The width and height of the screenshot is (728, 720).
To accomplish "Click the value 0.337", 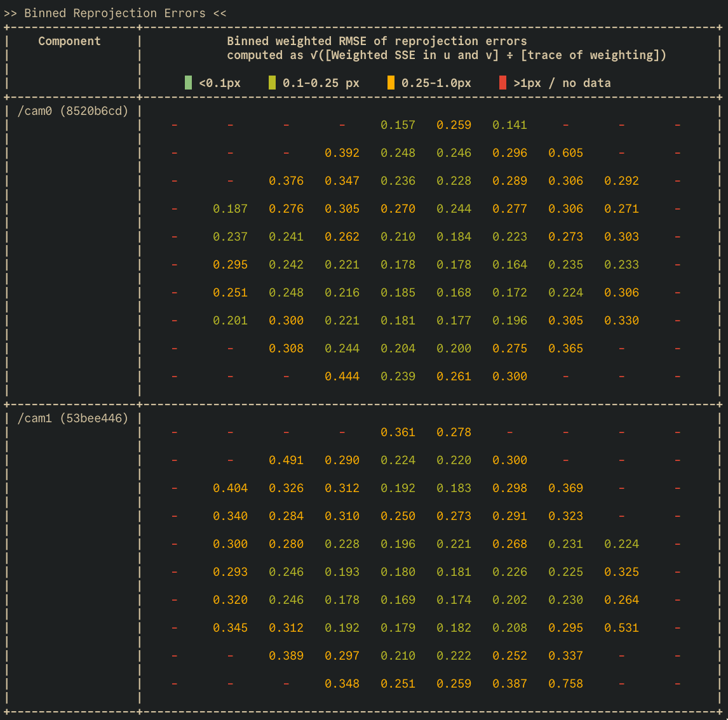I will [565, 656].
